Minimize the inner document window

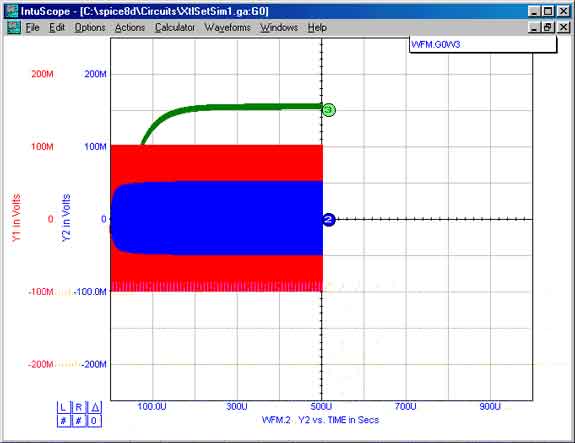click(x=534, y=28)
